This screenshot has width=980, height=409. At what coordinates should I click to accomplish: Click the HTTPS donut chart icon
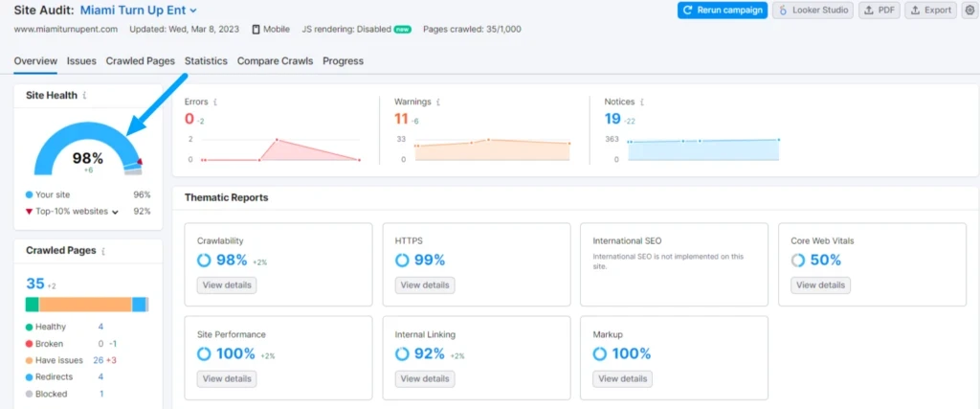coord(402,261)
